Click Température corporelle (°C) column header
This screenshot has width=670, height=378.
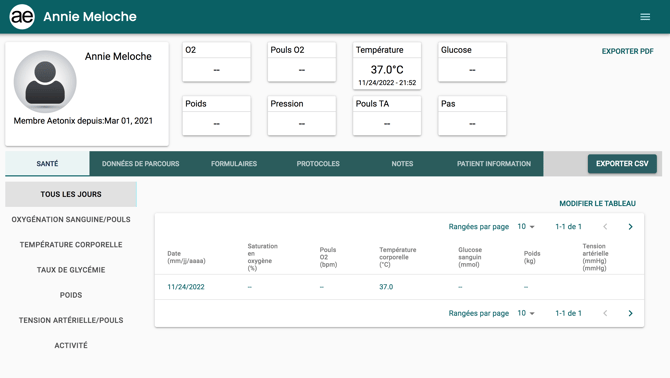(397, 257)
